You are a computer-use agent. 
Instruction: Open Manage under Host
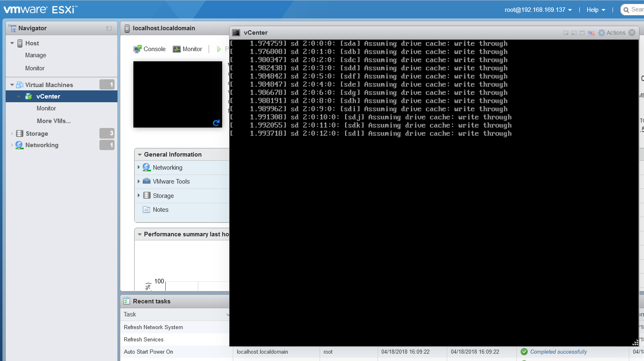(36, 55)
